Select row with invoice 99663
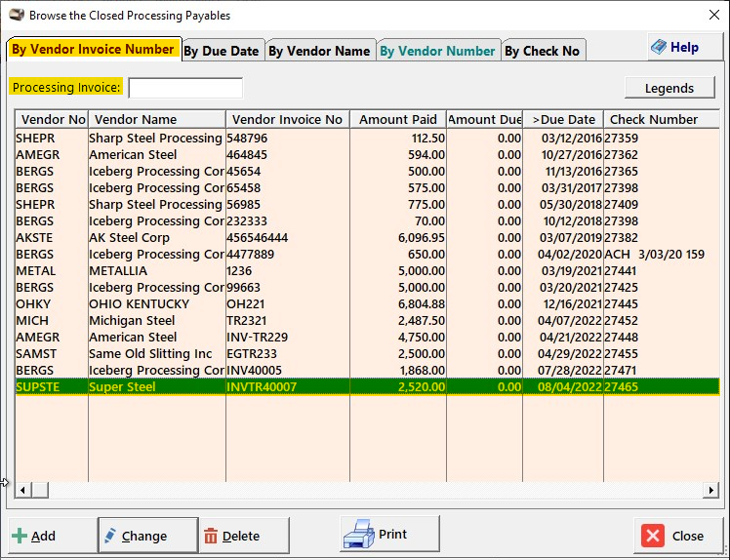Viewport: 730px width, 560px height. click(367, 288)
